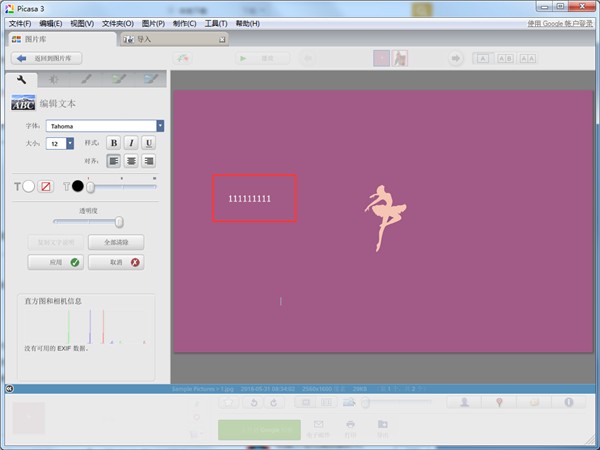This screenshot has height=450, width=600.
Task: Expand the font size dropdown
Action: coord(69,144)
